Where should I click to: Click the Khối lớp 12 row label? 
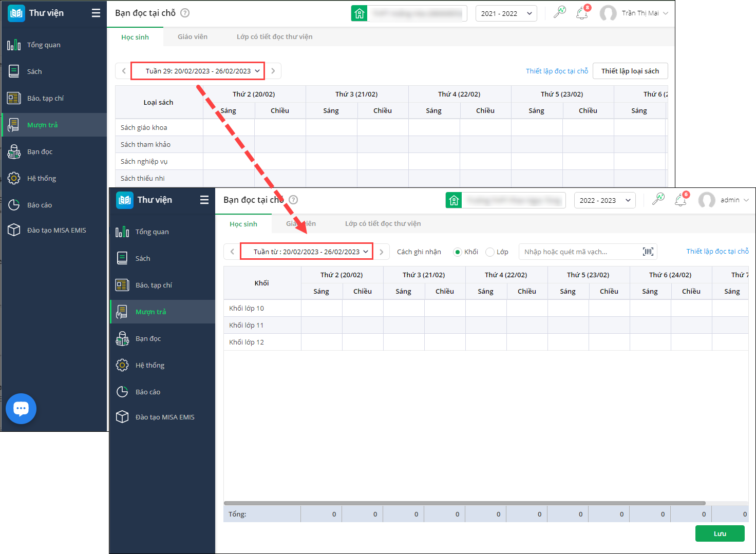click(247, 342)
